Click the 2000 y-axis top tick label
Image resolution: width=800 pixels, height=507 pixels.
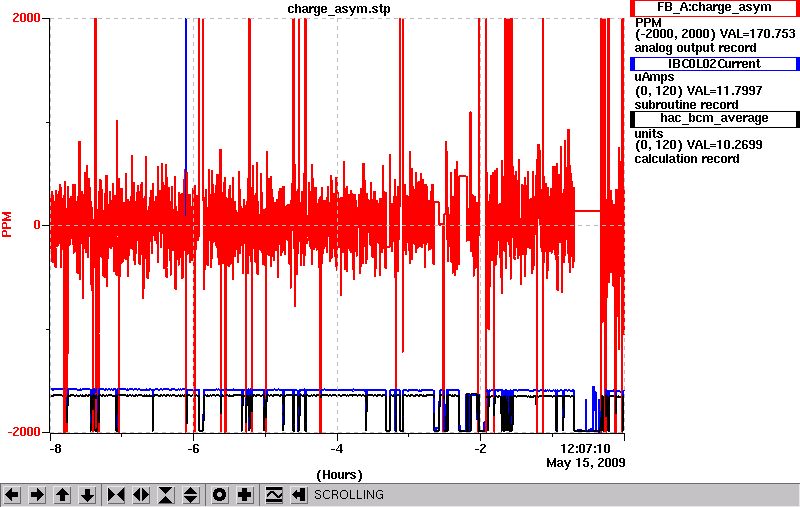point(26,18)
